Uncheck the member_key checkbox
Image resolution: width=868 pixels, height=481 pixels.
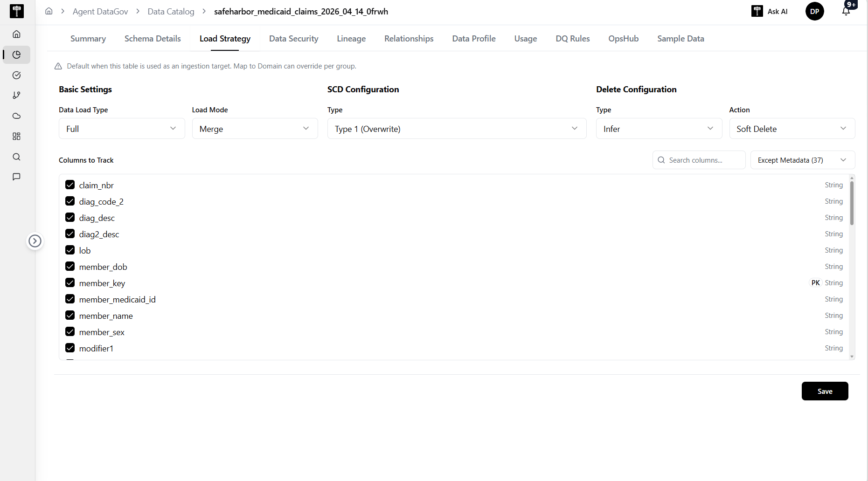coord(70,283)
